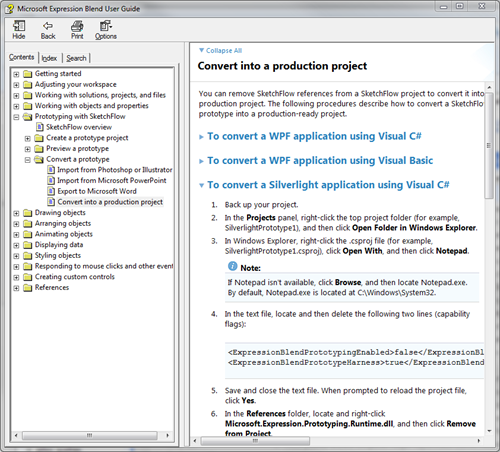Screen dimensions: 500x452
Task: Click the contents tree scroll left arrow
Action: (x=16, y=435)
